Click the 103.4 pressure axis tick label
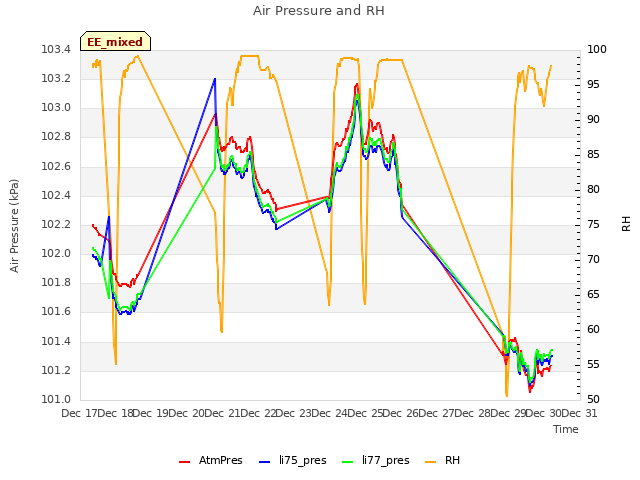The width and height of the screenshot is (640, 480). point(56,50)
